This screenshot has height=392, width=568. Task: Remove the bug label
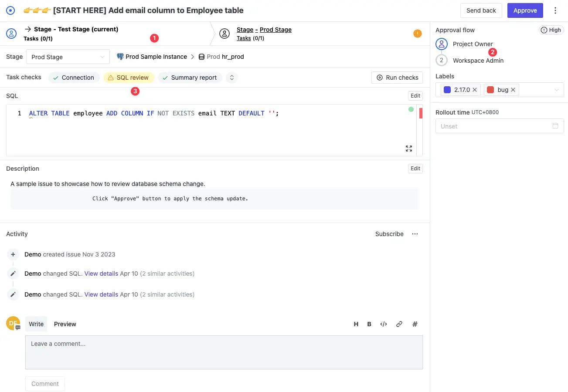pyautogui.click(x=513, y=90)
